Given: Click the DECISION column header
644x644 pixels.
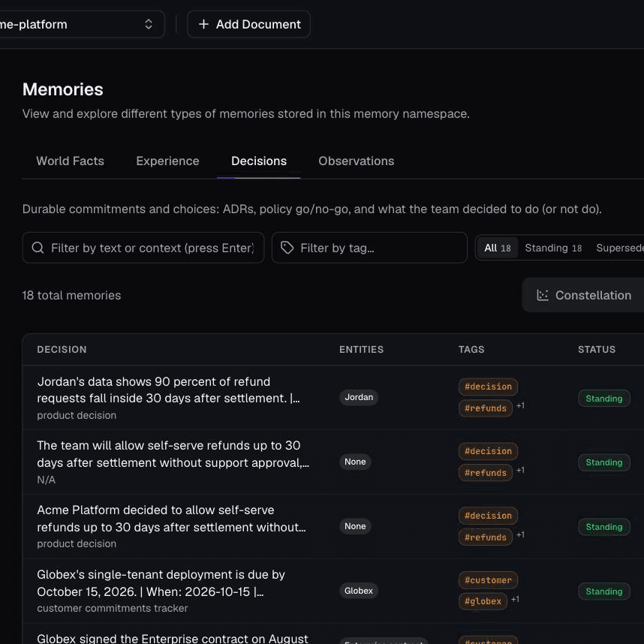Looking at the screenshot, I should click(x=62, y=350).
